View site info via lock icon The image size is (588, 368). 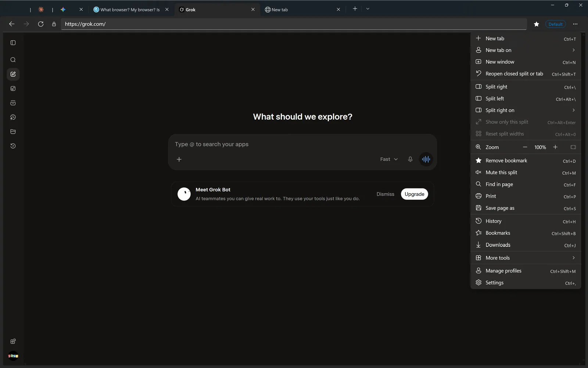(x=54, y=24)
